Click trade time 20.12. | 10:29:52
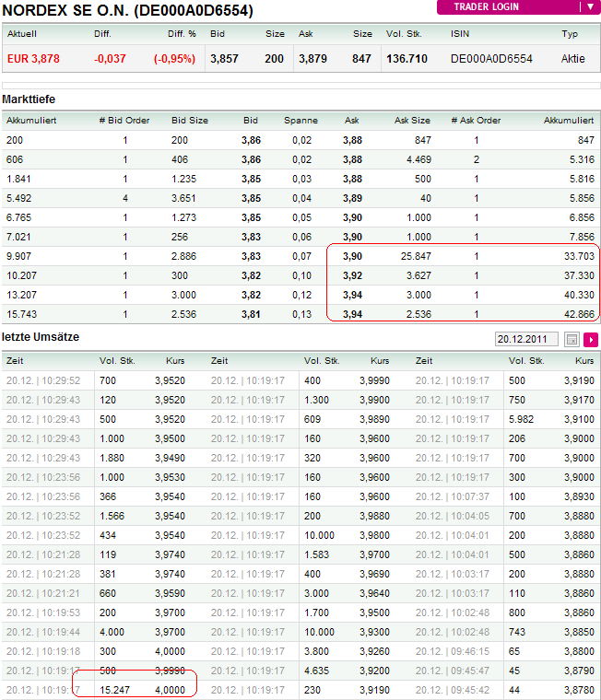This screenshot has width=601, height=700. [x=43, y=380]
